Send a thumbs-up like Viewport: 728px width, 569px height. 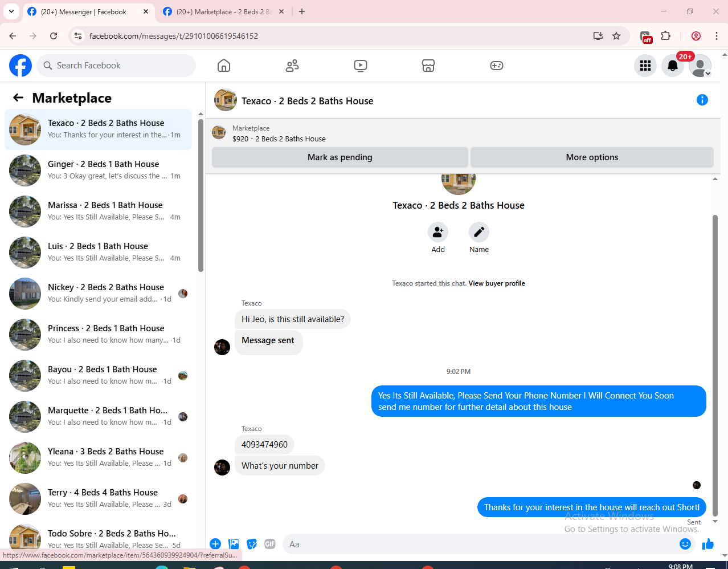tap(708, 544)
